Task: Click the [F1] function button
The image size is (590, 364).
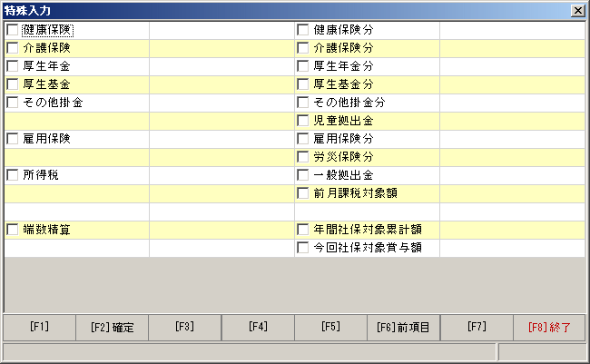Action: tap(40, 328)
